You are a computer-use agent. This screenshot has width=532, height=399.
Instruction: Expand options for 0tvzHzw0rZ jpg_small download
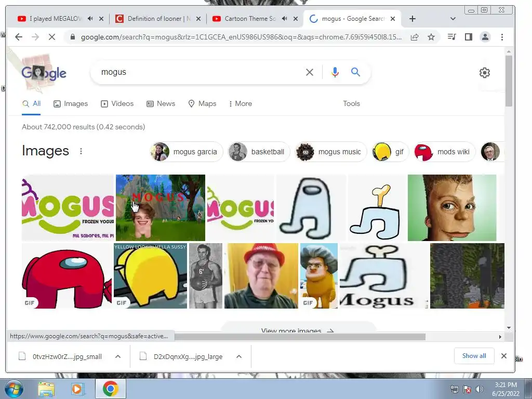(118, 356)
